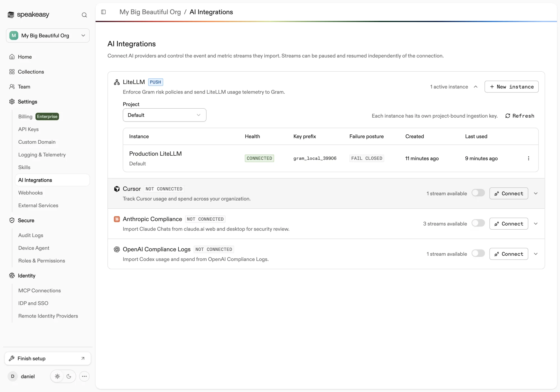
Task: Click the LiteLLM integration icon
Action: [x=117, y=82]
